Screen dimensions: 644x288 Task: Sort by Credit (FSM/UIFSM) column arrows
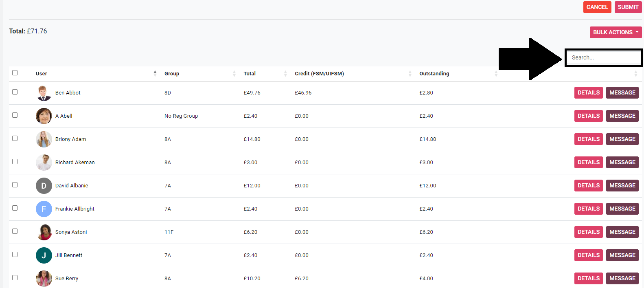[410, 73]
